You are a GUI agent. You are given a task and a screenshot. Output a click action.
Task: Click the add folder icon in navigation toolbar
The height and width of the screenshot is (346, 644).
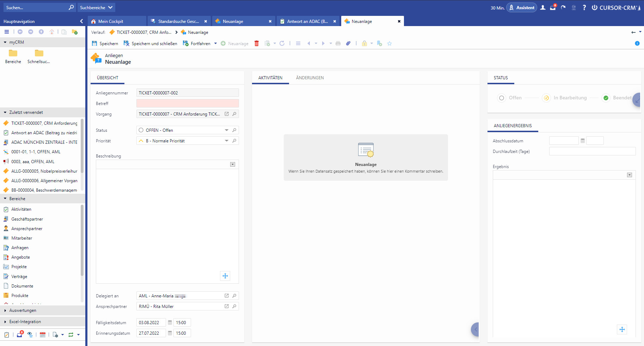click(x=74, y=32)
